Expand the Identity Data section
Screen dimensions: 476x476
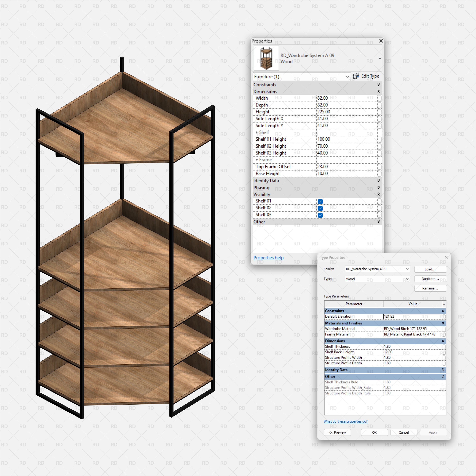coord(378,181)
